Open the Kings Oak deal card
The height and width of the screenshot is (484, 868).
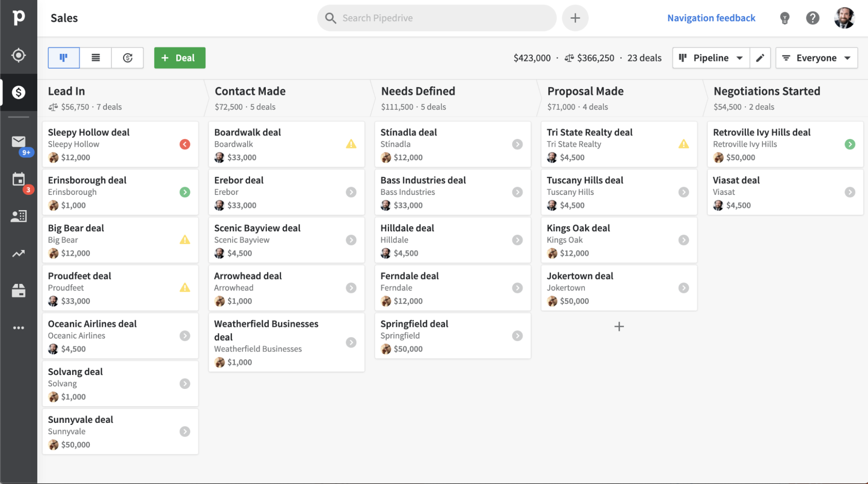[619, 240]
